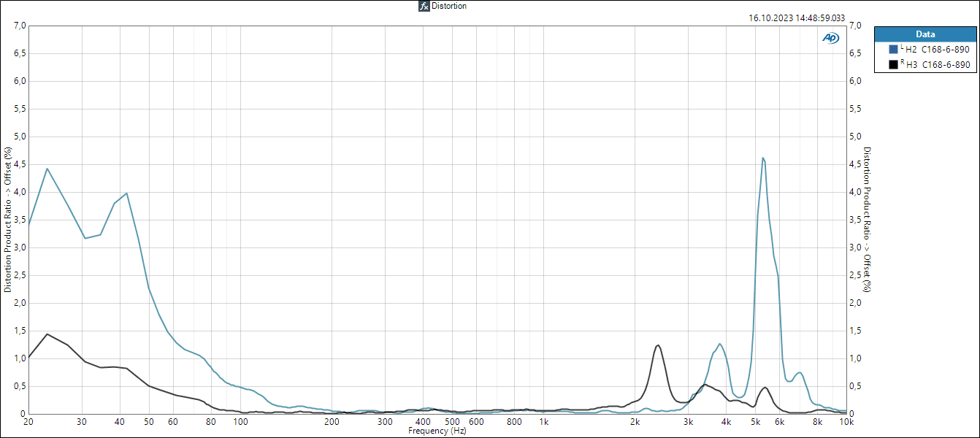Image resolution: width=980 pixels, height=438 pixels.
Task: Click the 4,5 value on the right axis
Action: pyautogui.click(x=857, y=164)
